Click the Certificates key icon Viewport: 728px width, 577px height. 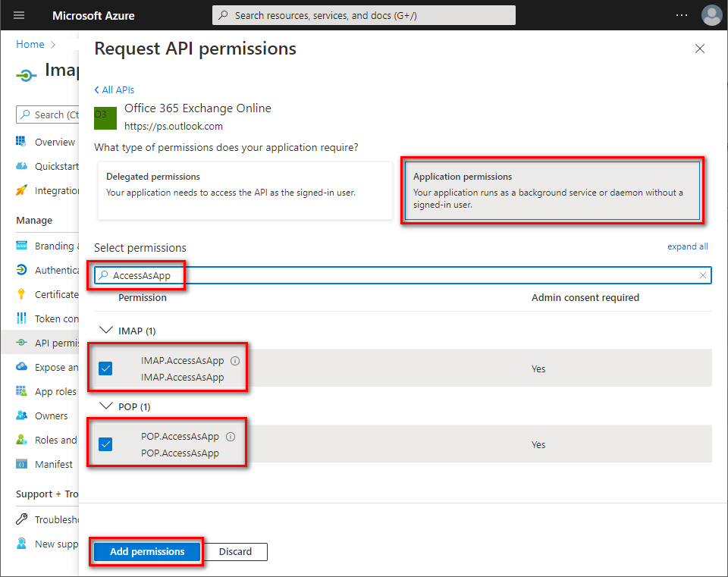point(21,294)
